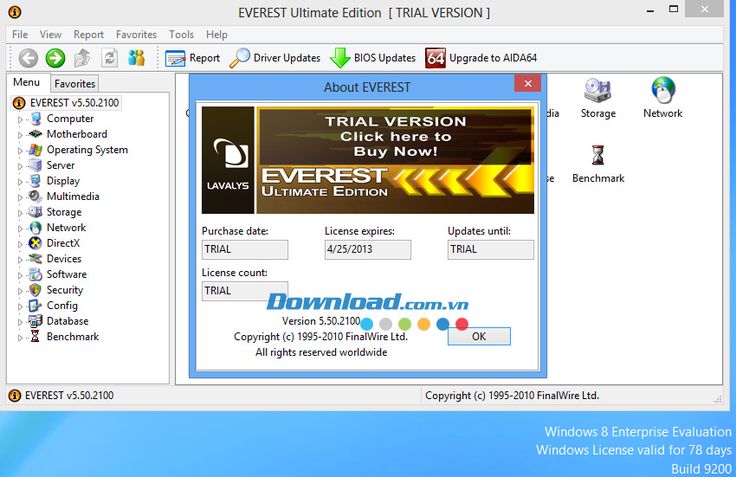Select Display monitor icon in tree

click(36, 181)
